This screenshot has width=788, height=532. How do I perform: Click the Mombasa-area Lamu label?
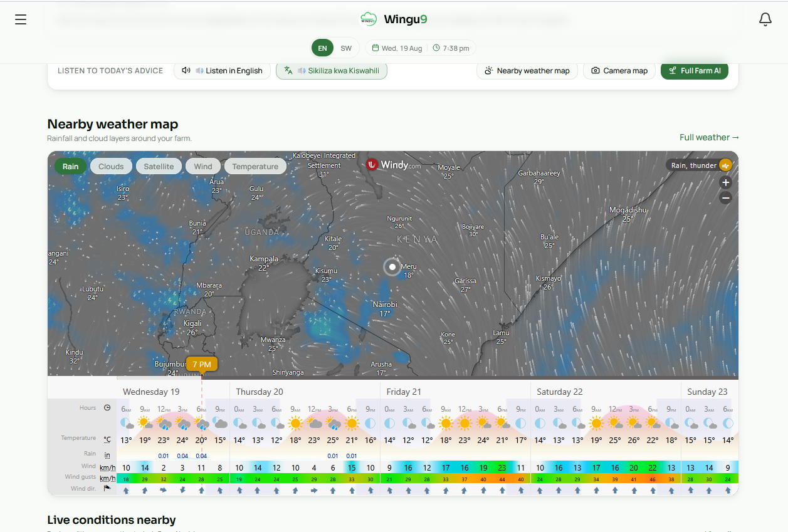[501, 333]
